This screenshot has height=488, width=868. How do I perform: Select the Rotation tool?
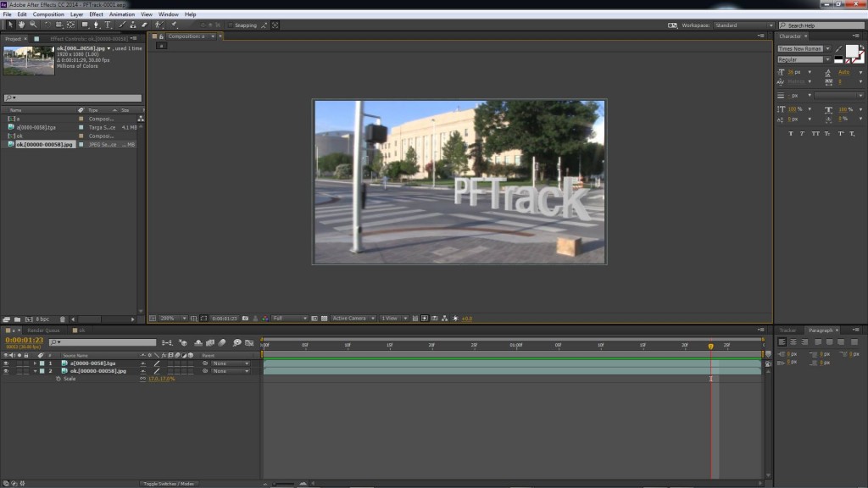47,25
